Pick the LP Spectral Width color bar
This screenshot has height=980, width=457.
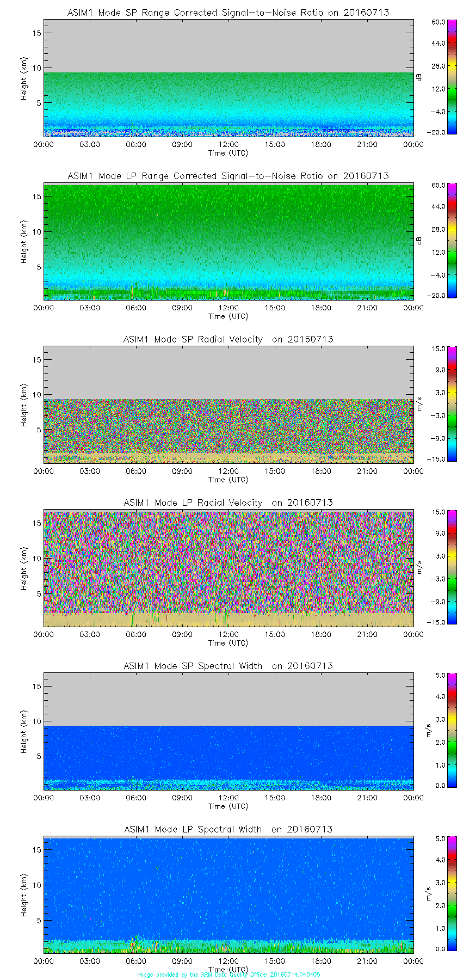[437, 894]
